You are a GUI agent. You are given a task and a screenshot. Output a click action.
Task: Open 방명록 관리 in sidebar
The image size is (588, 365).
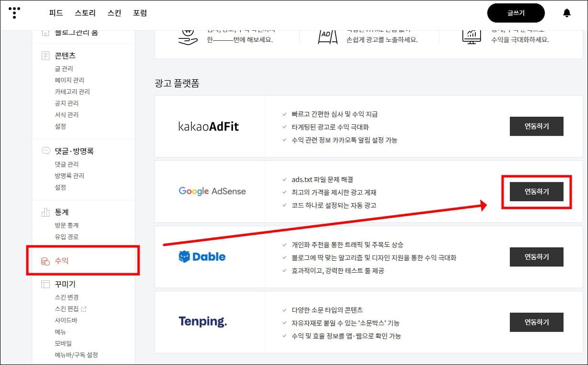click(x=70, y=176)
